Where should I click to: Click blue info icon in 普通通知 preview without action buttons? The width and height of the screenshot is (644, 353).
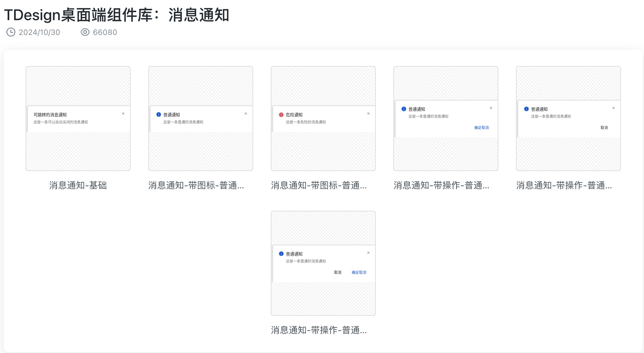[158, 115]
